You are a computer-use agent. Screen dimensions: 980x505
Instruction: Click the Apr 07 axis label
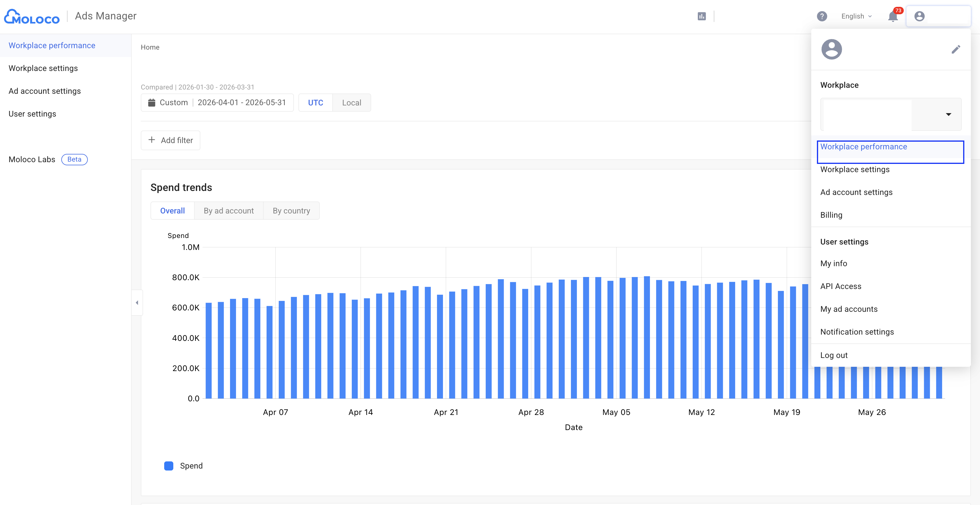click(275, 412)
